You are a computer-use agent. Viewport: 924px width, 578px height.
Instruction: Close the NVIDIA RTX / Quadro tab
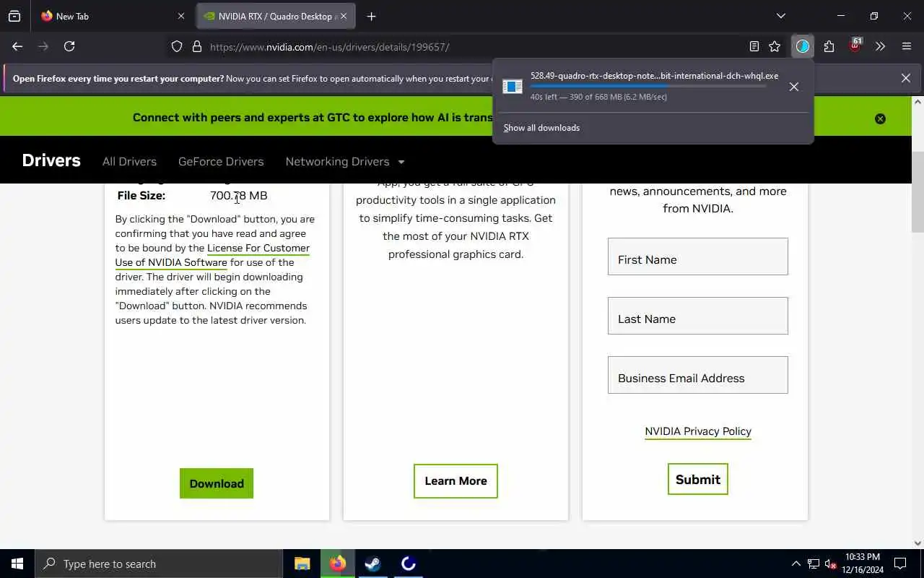point(344,16)
